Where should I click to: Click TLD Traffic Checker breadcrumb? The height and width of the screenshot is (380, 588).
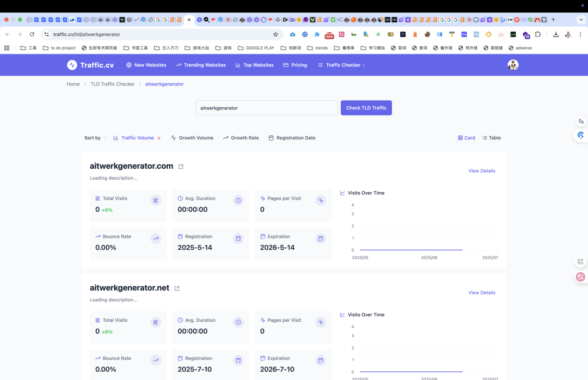tap(113, 84)
